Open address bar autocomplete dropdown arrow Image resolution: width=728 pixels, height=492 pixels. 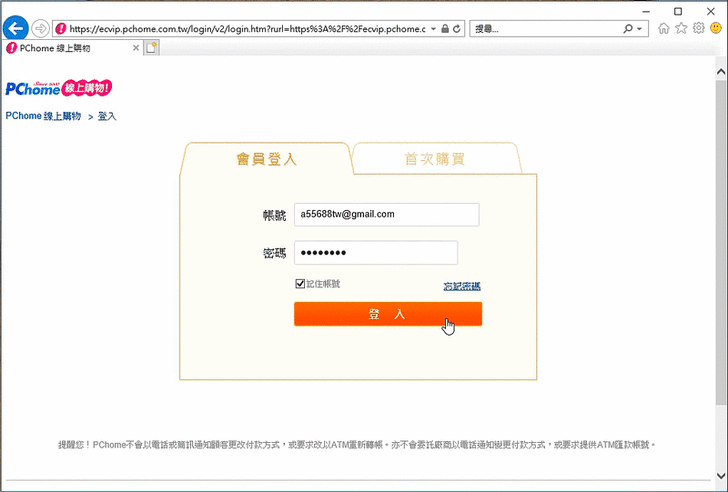[x=433, y=29]
